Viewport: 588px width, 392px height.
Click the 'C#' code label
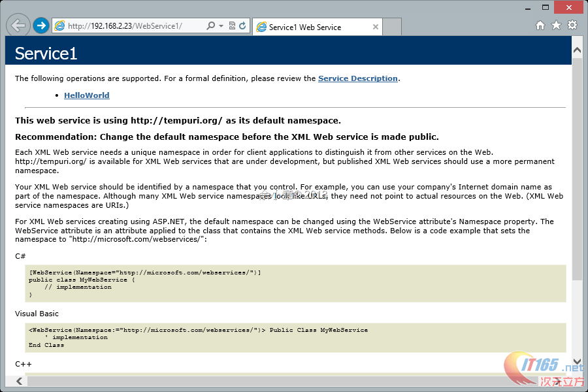[20, 256]
